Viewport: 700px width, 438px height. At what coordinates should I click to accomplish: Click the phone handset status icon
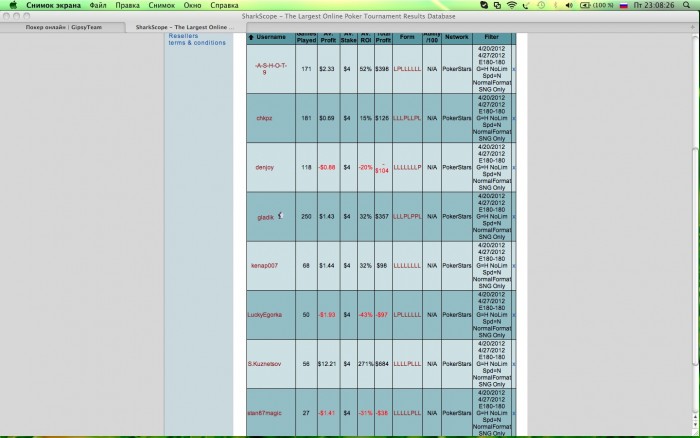coord(526,5)
